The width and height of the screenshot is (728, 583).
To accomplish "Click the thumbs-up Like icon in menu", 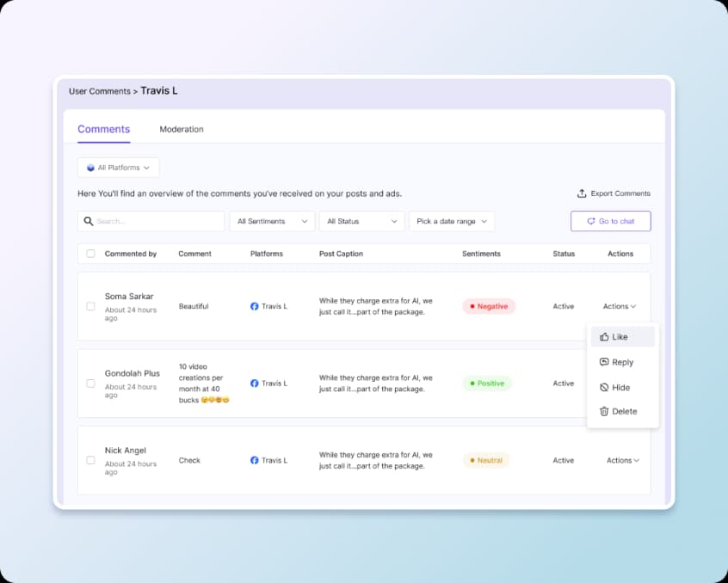I will coord(604,337).
